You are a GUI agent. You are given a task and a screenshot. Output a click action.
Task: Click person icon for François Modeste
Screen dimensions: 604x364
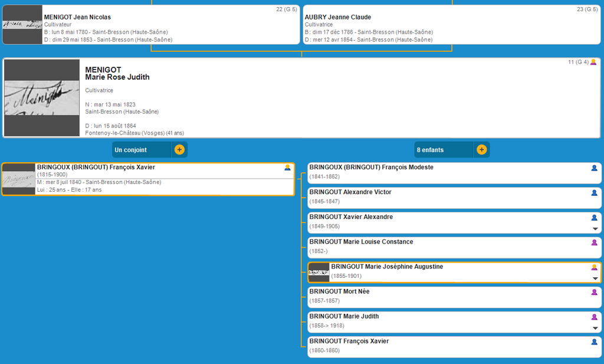point(595,168)
